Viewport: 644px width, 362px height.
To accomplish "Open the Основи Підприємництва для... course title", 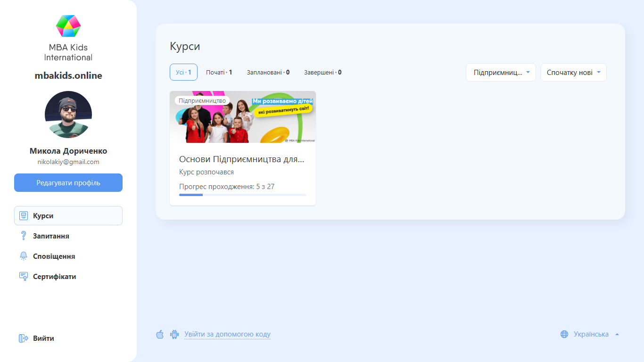I will (x=242, y=159).
